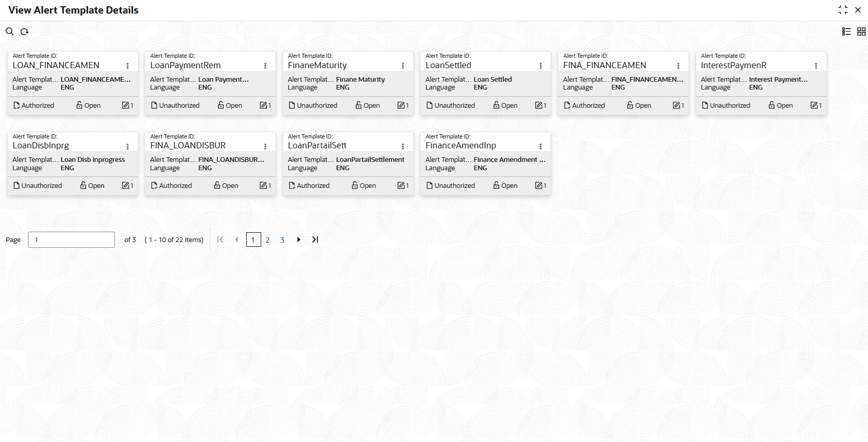868x442 pixels.
Task: Click inside the page number input field
Action: (x=71, y=239)
